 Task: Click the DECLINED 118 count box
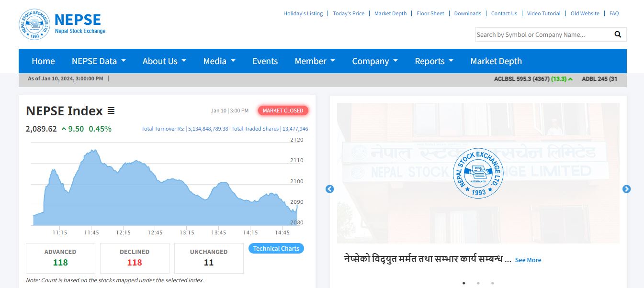coord(135,258)
